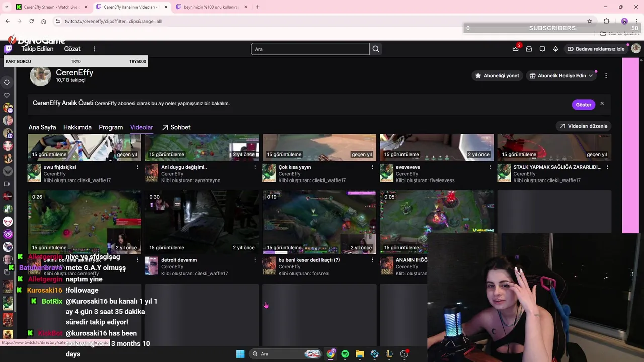This screenshot has width=644, height=362.
Task: Open the 'uwu fhjdskjksl' clip title link
Action: coord(60,167)
